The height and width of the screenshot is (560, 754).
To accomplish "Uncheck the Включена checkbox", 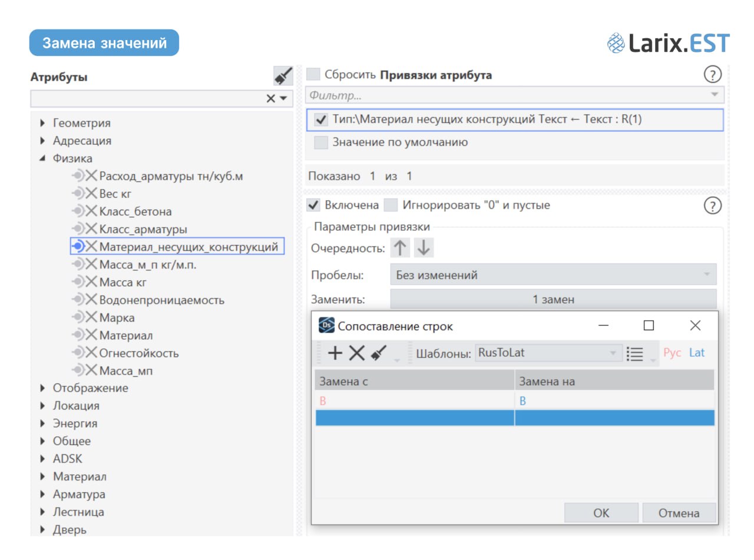I will tap(313, 205).
